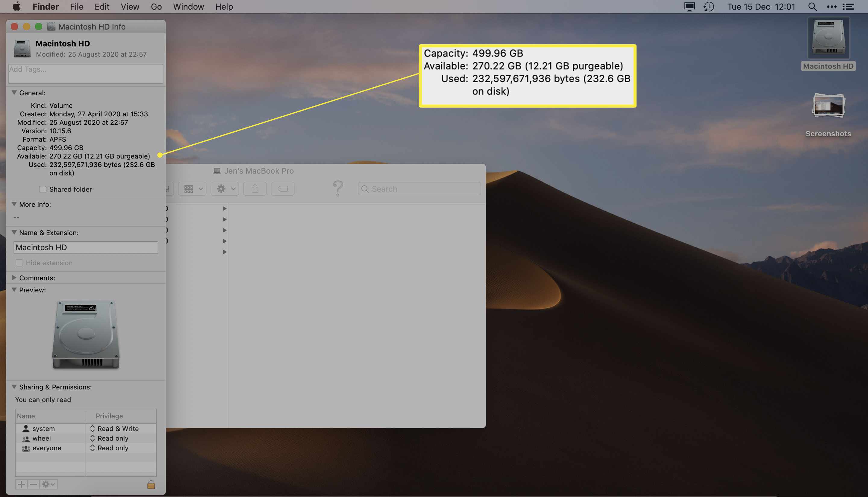This screenshot has height=497, width=868.
Task: Open Spotlight search magnifier icon
Action: point(812,7)
